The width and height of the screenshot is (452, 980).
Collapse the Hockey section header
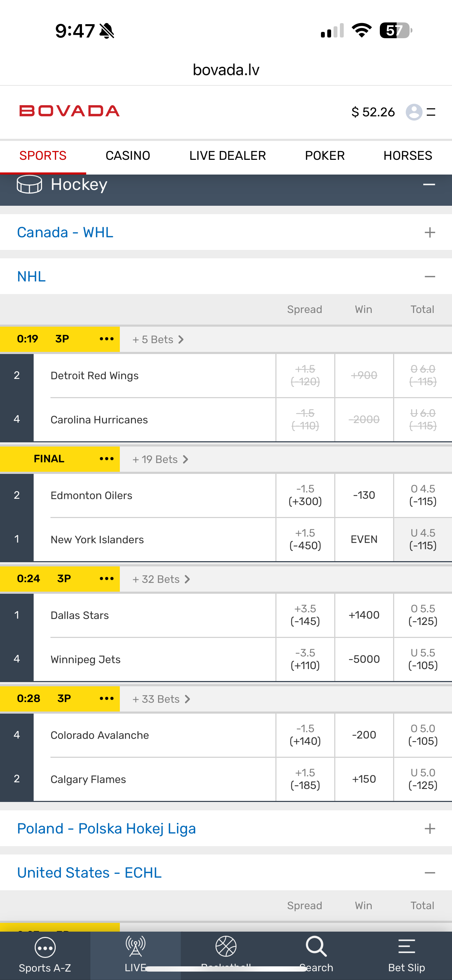click(x=429, y=185)
